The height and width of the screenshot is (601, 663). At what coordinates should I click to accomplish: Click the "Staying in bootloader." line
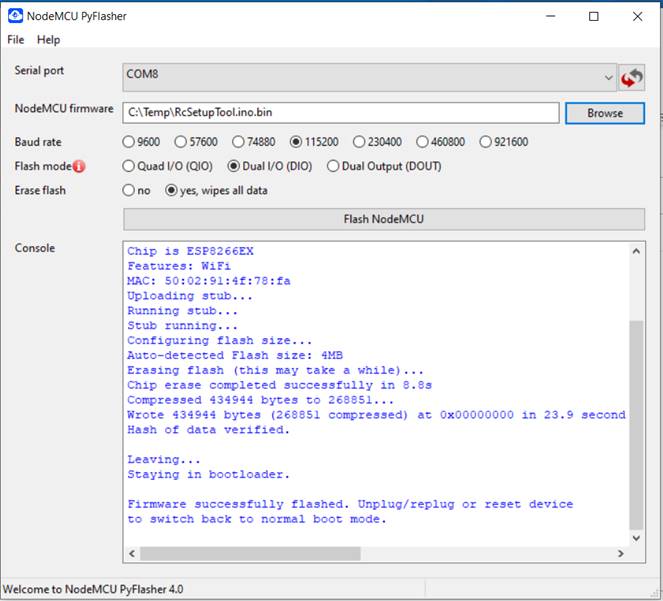[208, 475]
